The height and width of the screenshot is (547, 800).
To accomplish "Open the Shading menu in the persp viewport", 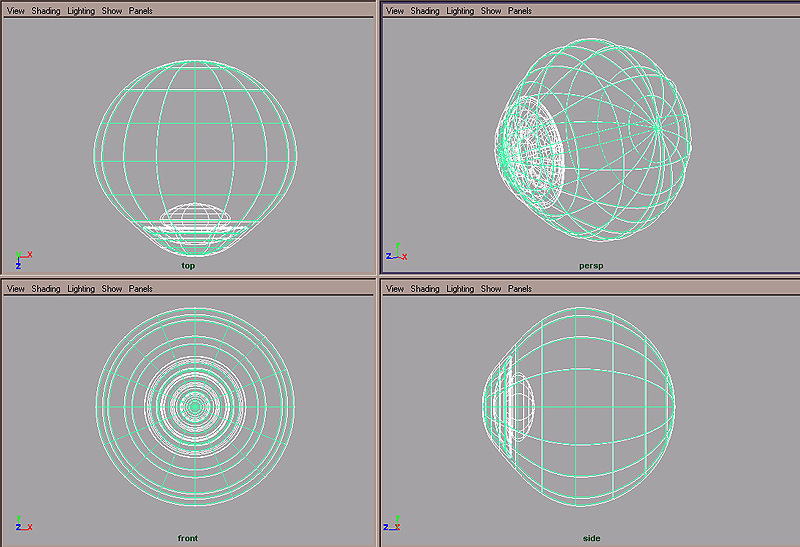I will [x=425, y=11].
